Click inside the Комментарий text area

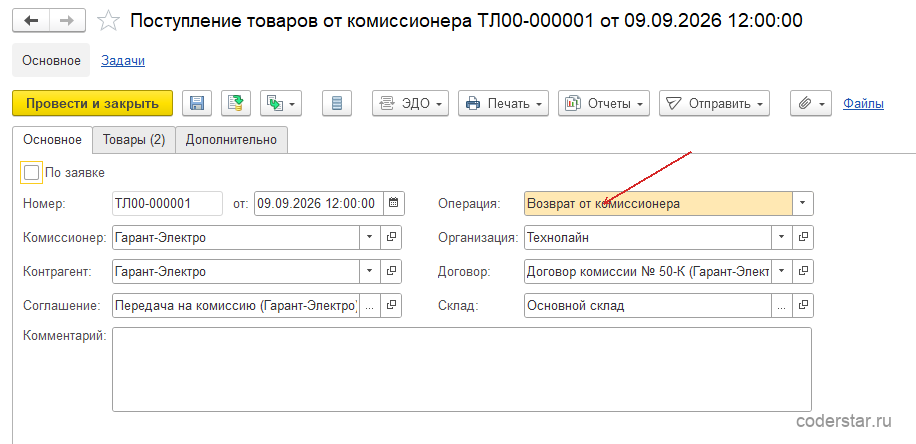(x=462, y=369)
